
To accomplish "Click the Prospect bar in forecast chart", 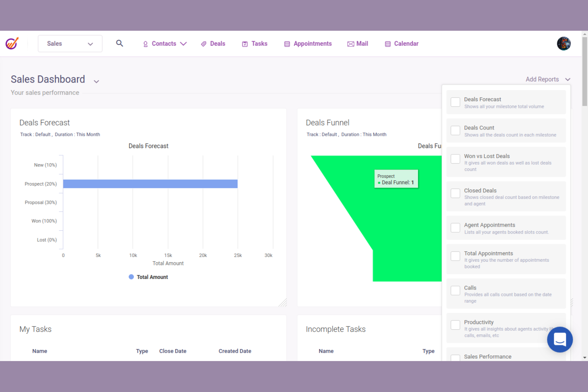I will (150, 184).
